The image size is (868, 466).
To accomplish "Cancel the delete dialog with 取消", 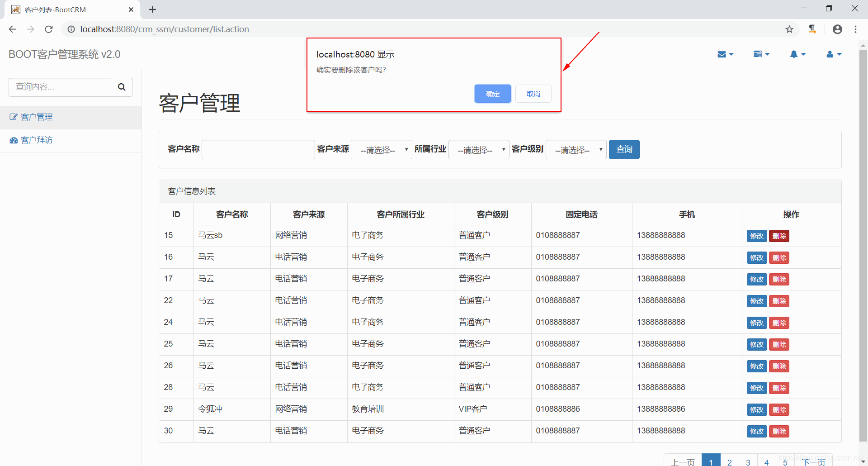I will 533,94.
